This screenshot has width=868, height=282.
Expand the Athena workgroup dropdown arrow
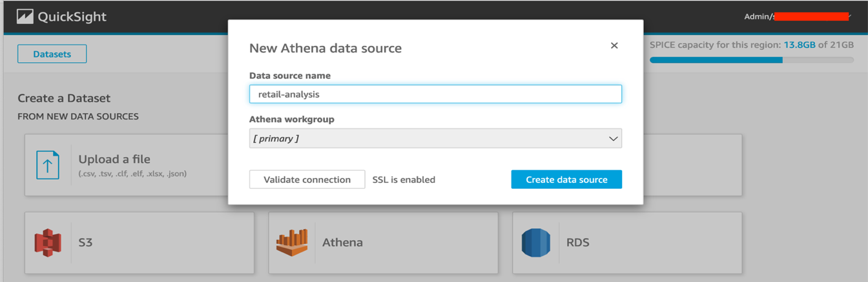pos(613,138)
